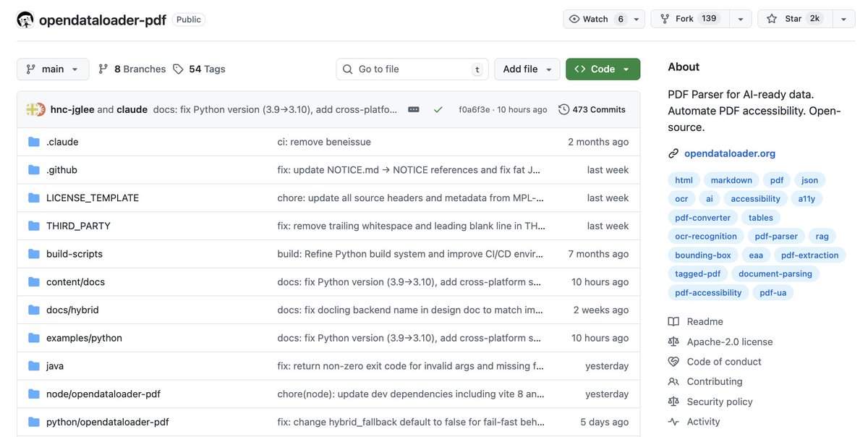Click the fork icon on Fork button
The height and width of the screenshot is (437, 868).
665,19
